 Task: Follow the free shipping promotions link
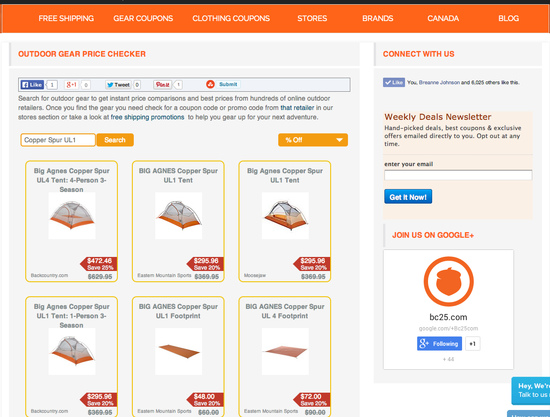click(x=147, y=117)
